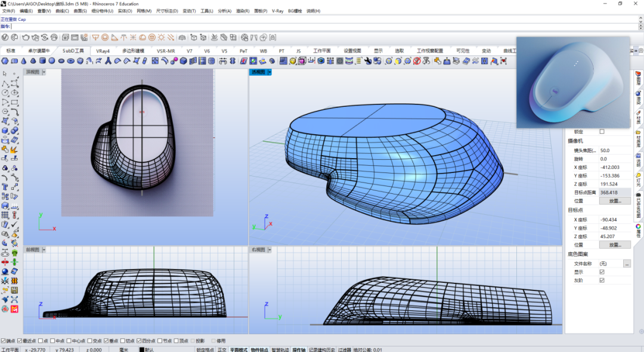This screenshot has width=644, height=352.
Task: Toggle 记录建构历史 in status bar
Action: pos(322,350)
